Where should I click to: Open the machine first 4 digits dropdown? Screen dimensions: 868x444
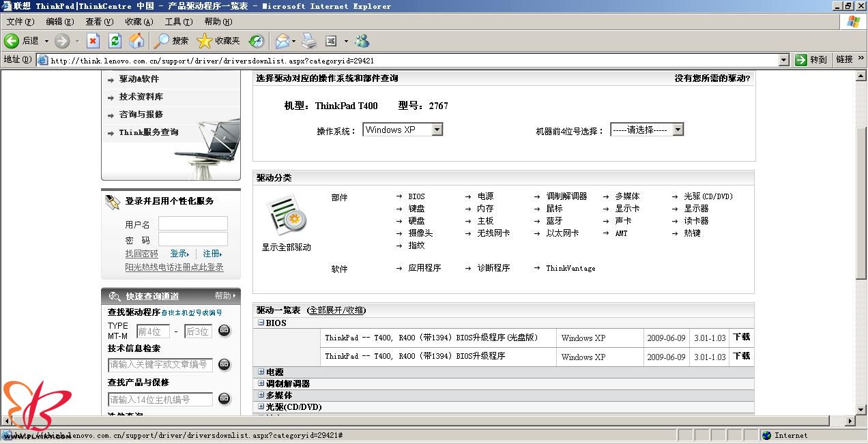tap(678, 130)
